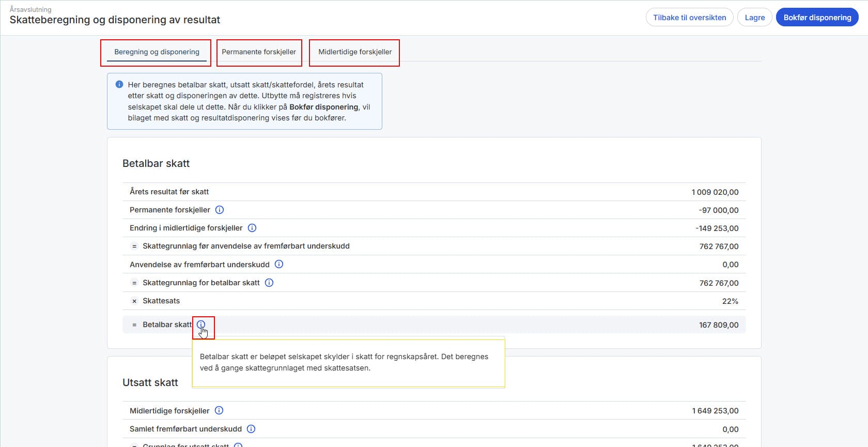Click Tilbake til oversikten button
Screen dimensions: 868x447
pos(689,18)
